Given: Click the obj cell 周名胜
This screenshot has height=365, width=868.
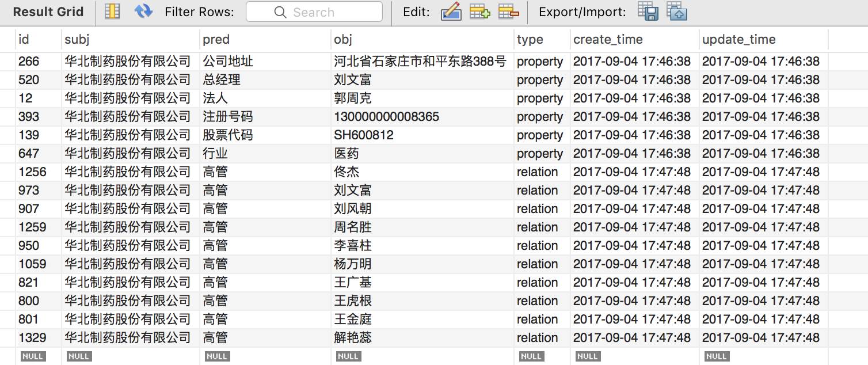Looking at the screenshot, I should click(x=422, y=227).
